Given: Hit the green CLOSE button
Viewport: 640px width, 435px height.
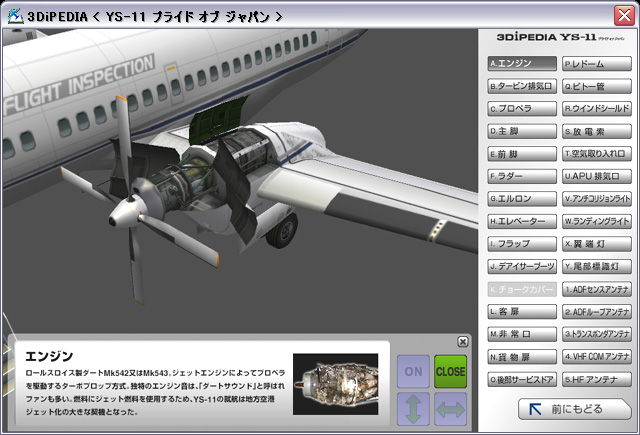Looking at the screenshot, I should (x=450, y=371).
